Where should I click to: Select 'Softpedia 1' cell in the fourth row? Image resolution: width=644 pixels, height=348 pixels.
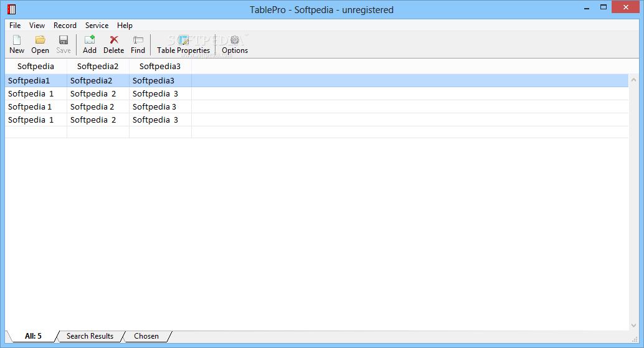tap(36, 120)
